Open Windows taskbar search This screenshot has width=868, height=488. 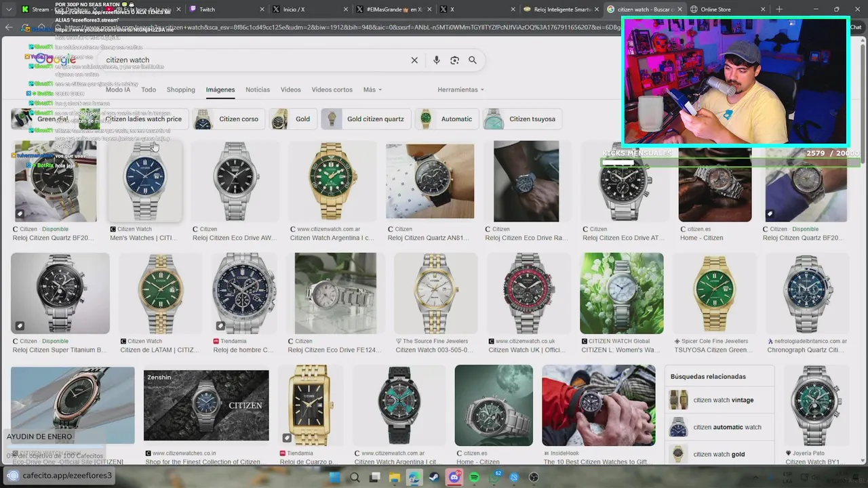[355, 477]
